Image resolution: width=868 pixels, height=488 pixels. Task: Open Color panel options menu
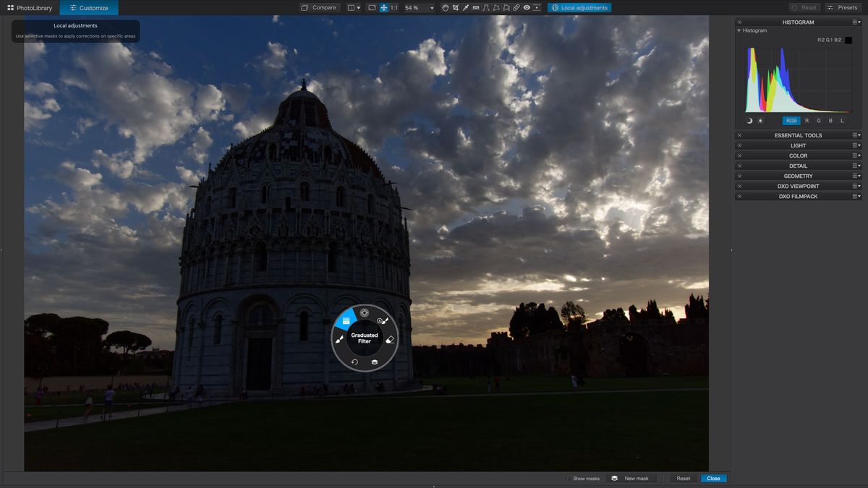[x=856, y=155]
